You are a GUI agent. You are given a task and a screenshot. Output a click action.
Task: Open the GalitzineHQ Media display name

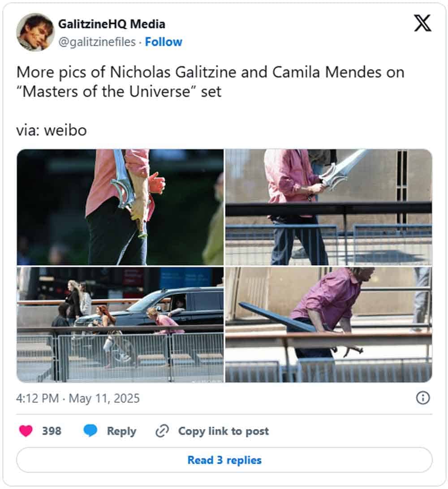click(x=112, y=24)
